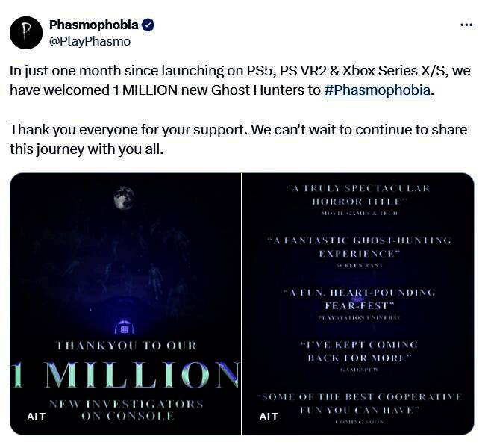This screenshot has width=485, height=448.
Task: Open the three-dot more options menu
Action: [466, 25]
